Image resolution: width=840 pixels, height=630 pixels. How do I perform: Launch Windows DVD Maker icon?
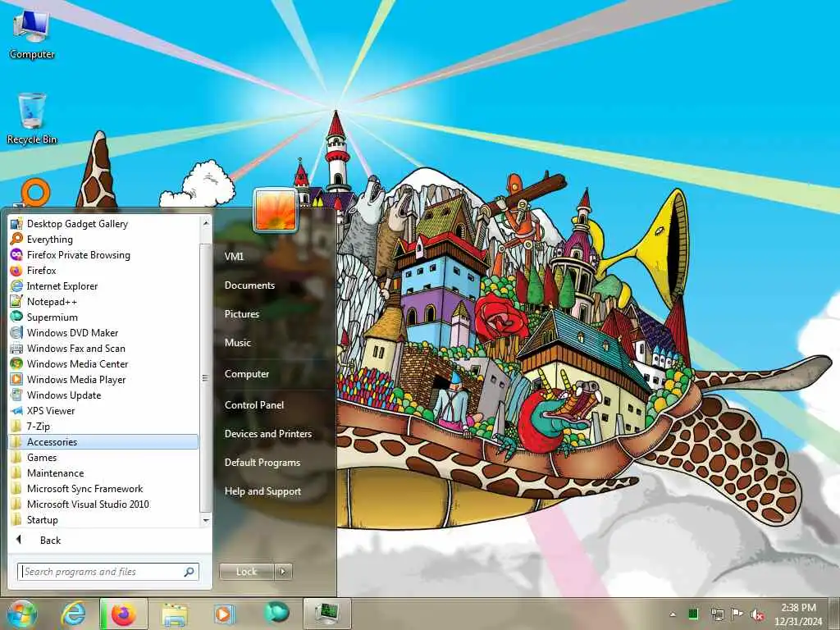(16, 332)
